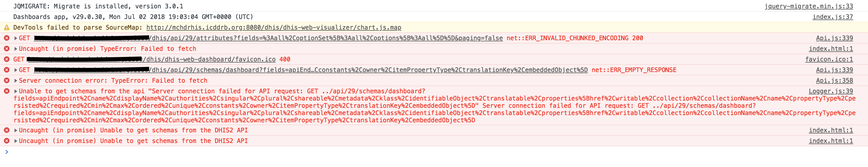Image resolution: width=868 pixels, height=167 pixels.
Task: Open jquery-migrate.min.js:33 source link
Action: tap(808, 6)
